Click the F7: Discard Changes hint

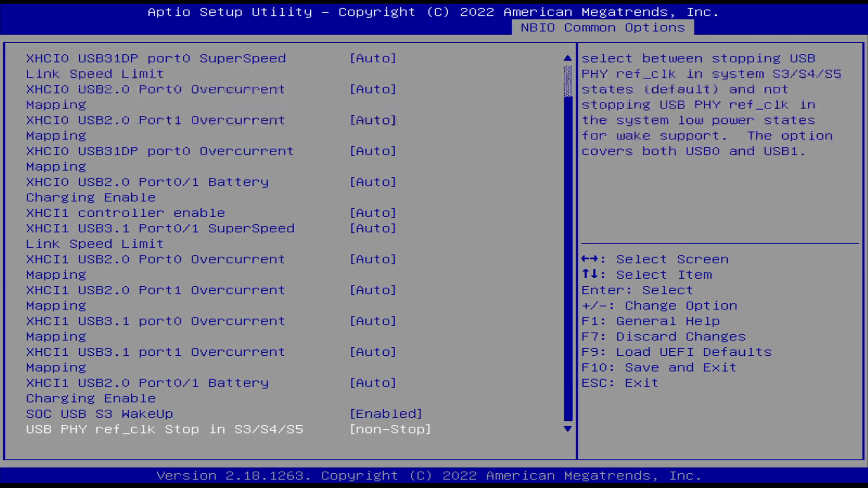664,337
